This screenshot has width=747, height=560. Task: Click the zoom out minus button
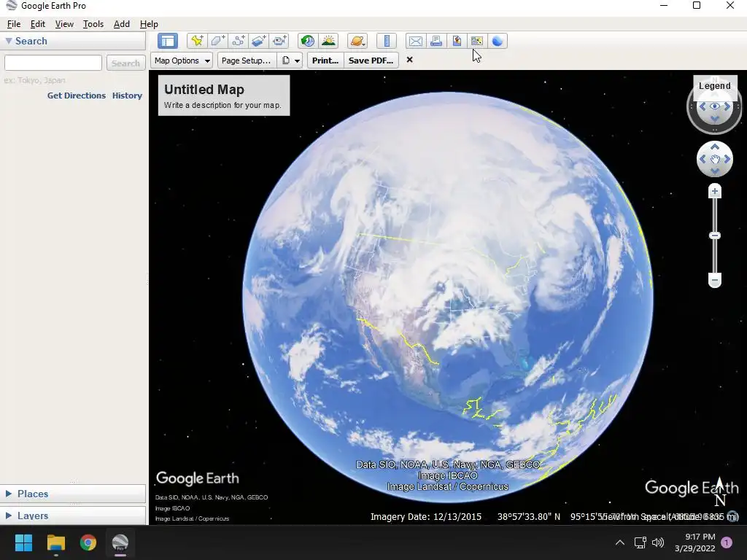tap(715, 281)
